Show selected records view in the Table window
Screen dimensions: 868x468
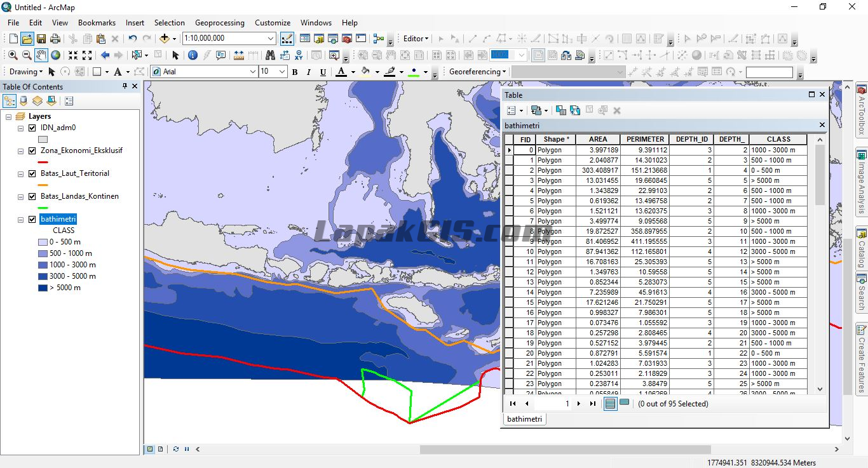click(x=625, y=403)
